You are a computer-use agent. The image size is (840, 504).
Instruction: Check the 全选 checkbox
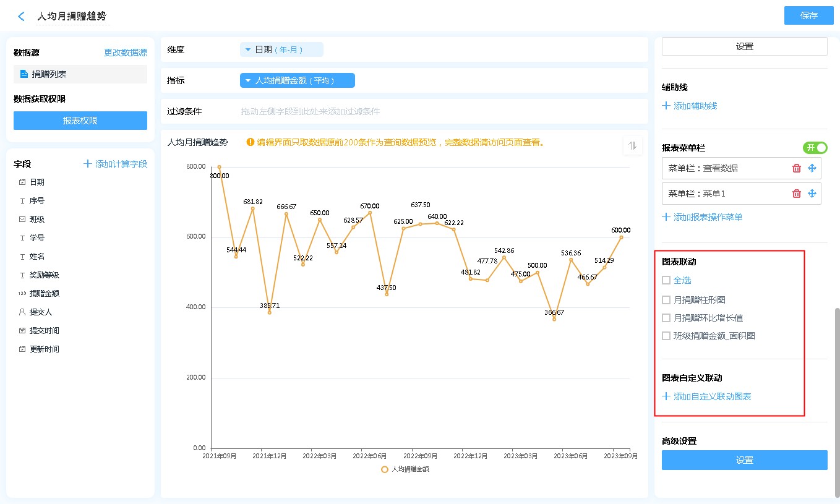point(666,280)
